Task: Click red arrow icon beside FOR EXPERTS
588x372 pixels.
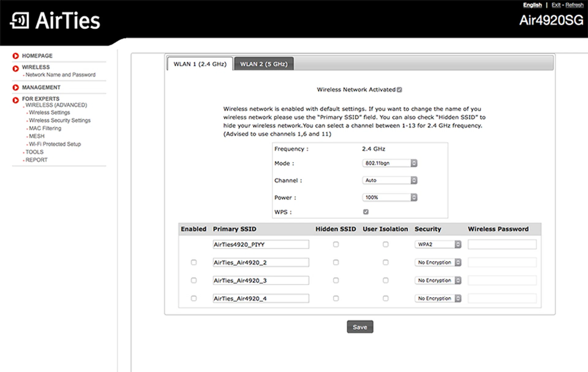Action: tap(16, 100)
